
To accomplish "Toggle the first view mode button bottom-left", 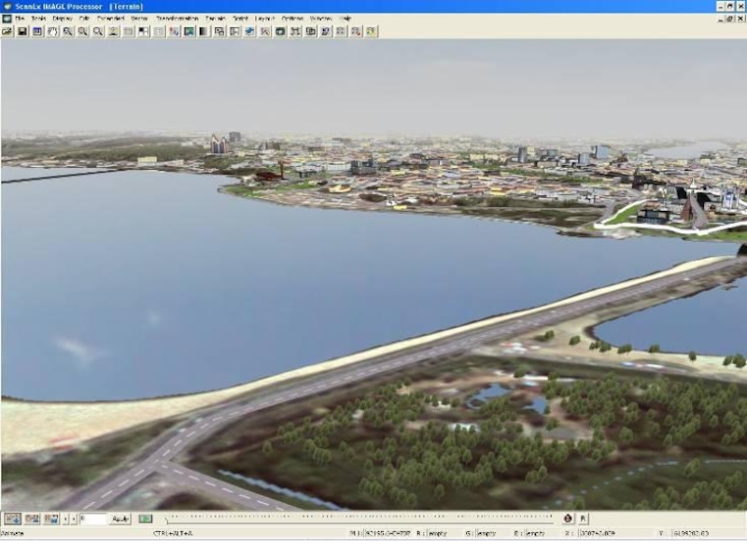I will 13,518.
